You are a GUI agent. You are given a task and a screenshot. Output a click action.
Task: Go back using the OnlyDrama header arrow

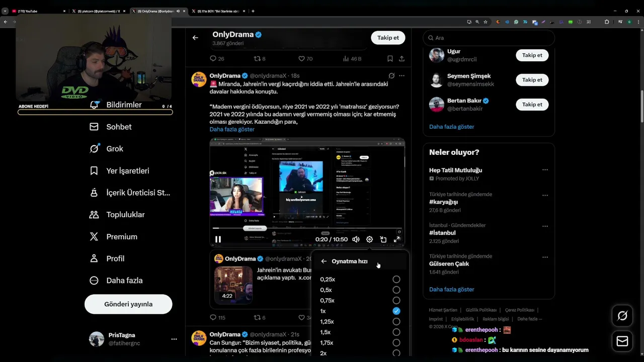(x=195, y=38)
